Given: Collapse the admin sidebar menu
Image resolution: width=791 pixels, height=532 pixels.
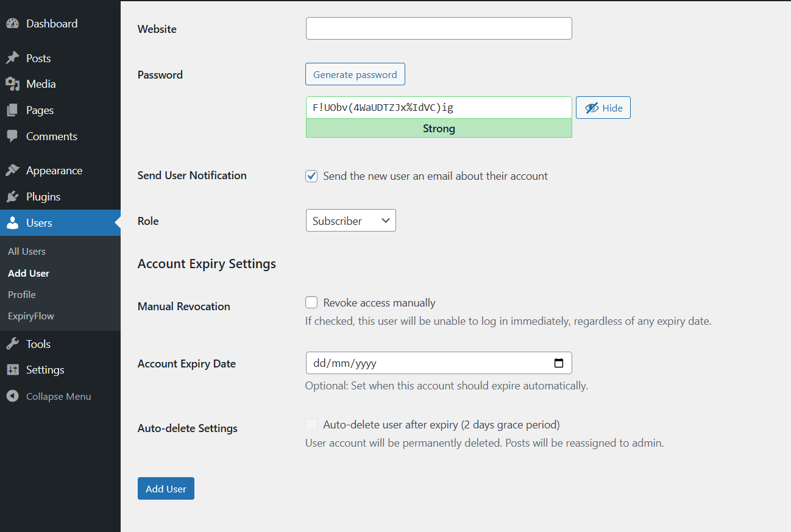Looking at the screenshot, I should click(x=49, y=396).
